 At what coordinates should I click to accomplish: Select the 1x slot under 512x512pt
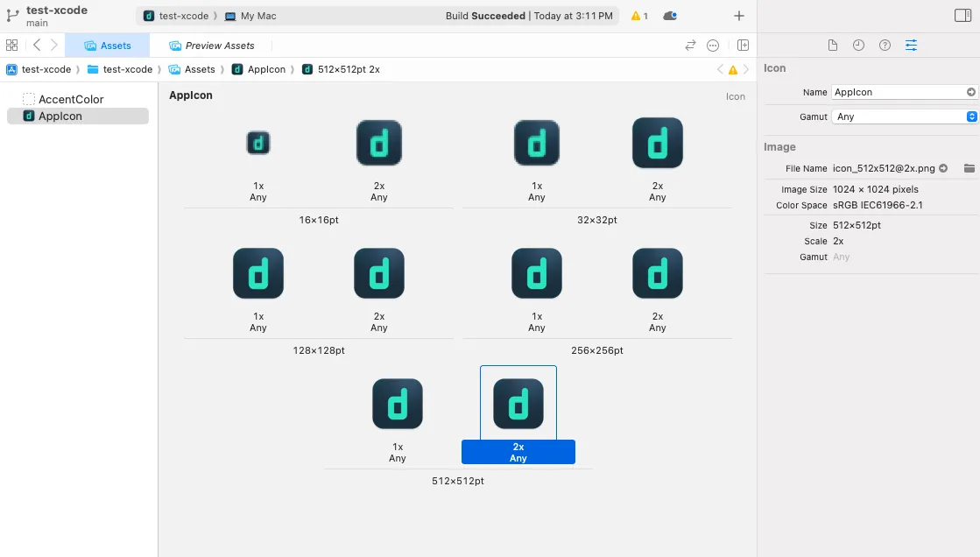[x=397, y=404]
